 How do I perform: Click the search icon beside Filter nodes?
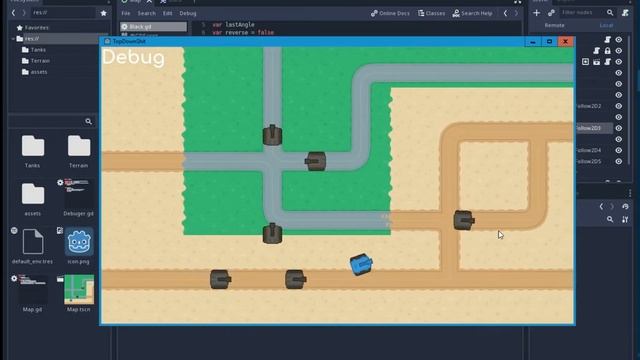tap(610, 13)
